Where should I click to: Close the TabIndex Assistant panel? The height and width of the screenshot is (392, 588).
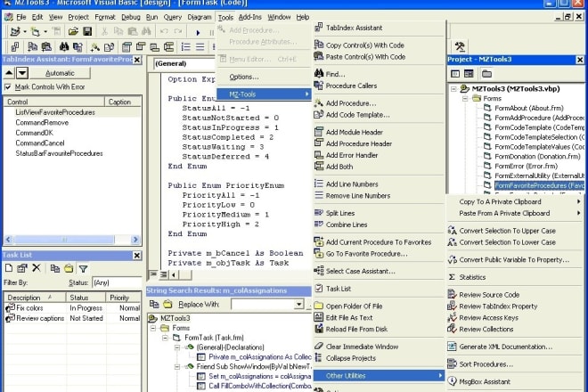(x=137, y=60)
